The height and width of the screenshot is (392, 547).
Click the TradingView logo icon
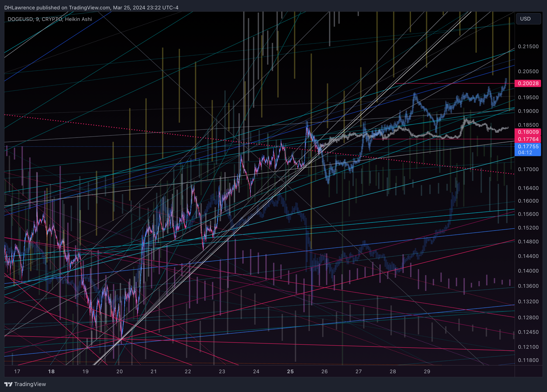click(9, 384)
